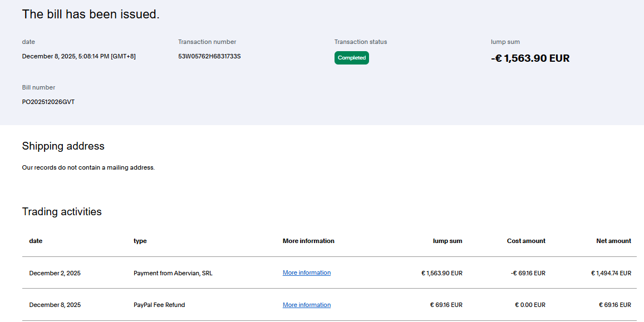The image size is (644, 322).
Task: Select bill number PO202512026GVT
Action: (48, 102)
